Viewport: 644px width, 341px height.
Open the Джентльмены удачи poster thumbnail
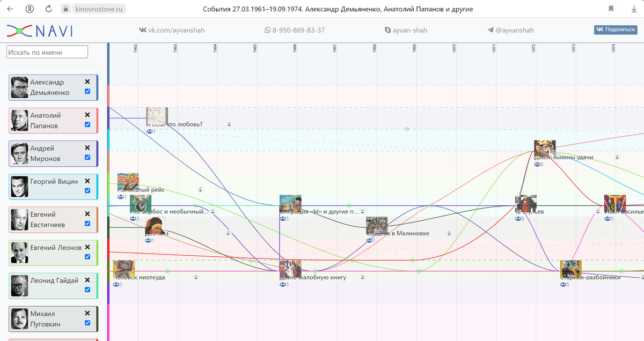click(x=545, y=150)
